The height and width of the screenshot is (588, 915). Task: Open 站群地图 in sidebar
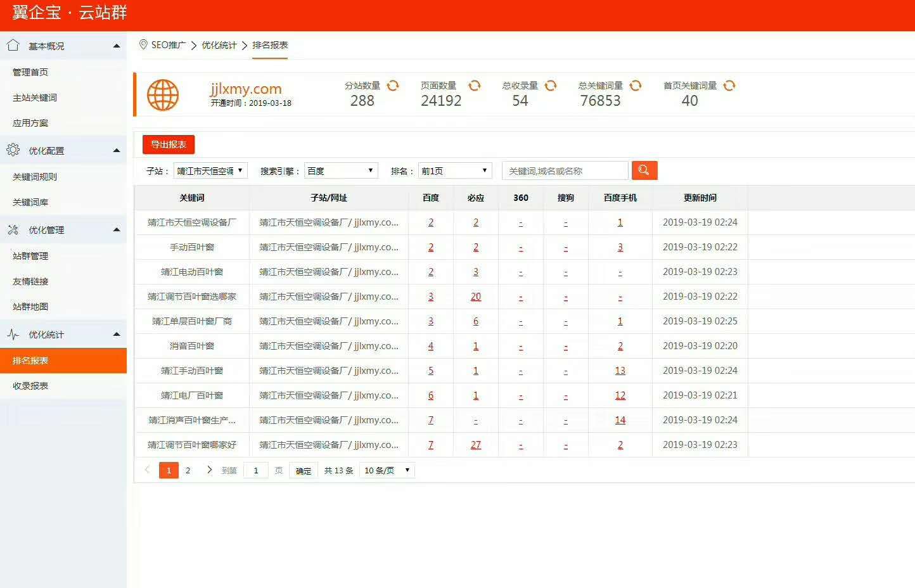(x=30, y=307)
